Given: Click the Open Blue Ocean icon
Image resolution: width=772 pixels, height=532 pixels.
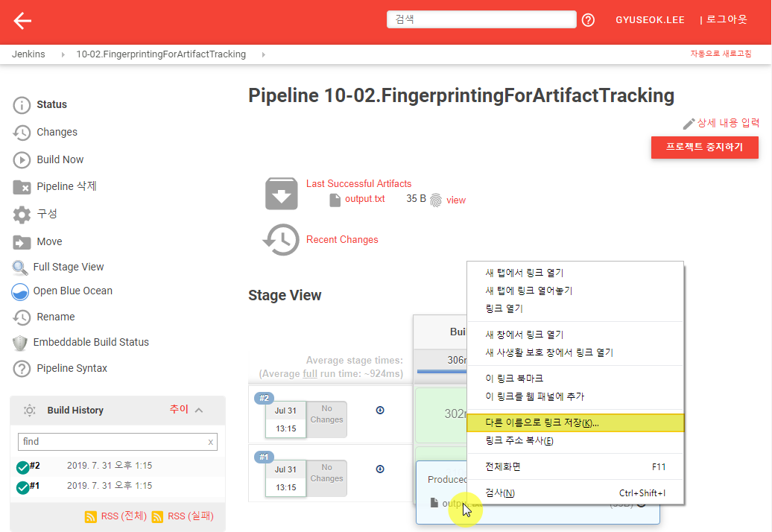Looking at the screenshot, I should coord(21,291).
